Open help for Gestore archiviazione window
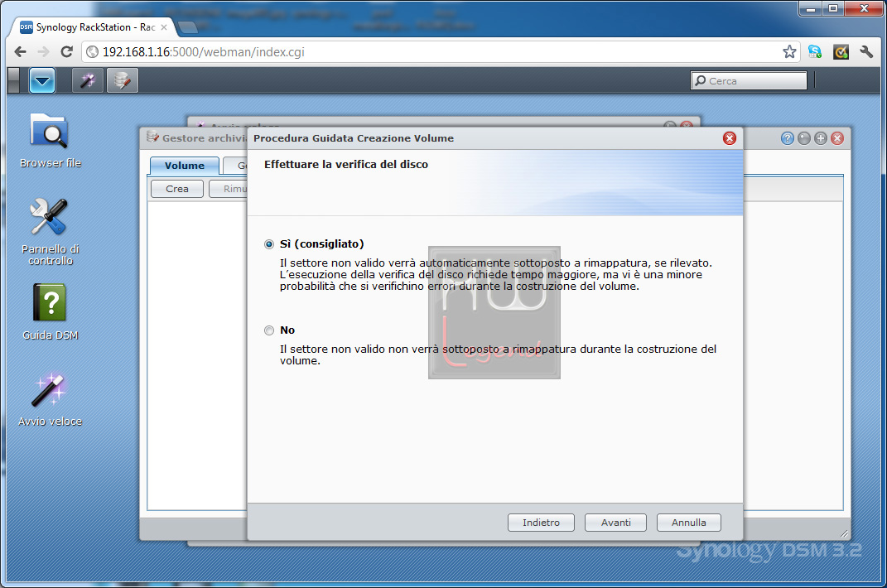Image resolution: width=887 pixels, height=588 pixels. 787,138
